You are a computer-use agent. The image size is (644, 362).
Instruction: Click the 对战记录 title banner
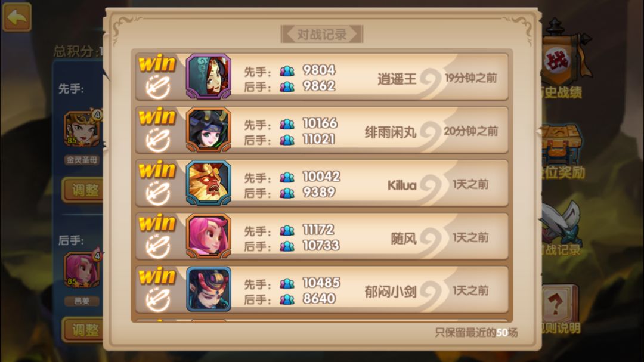click(x=322, y=34)
